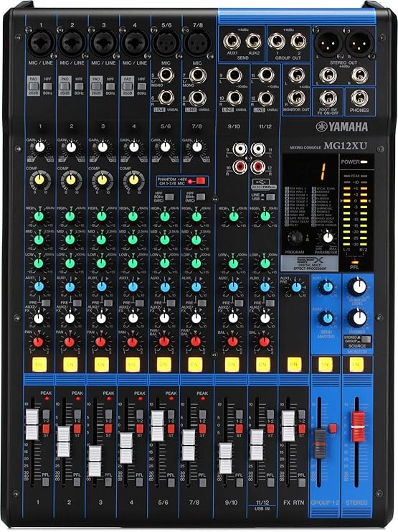The image size is (398, 532).
Task: Select the STEREO OUT L XLR connector
Action: 328,44
